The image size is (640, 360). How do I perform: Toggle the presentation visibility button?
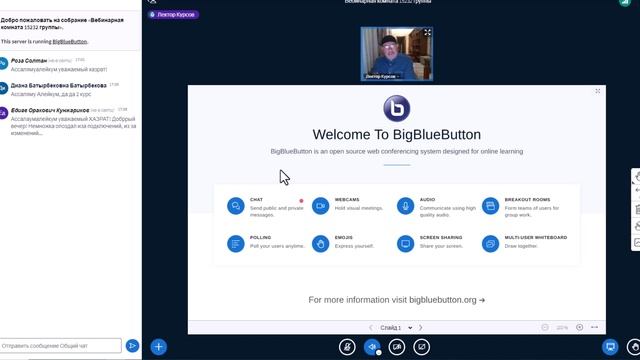coord(610,347)
